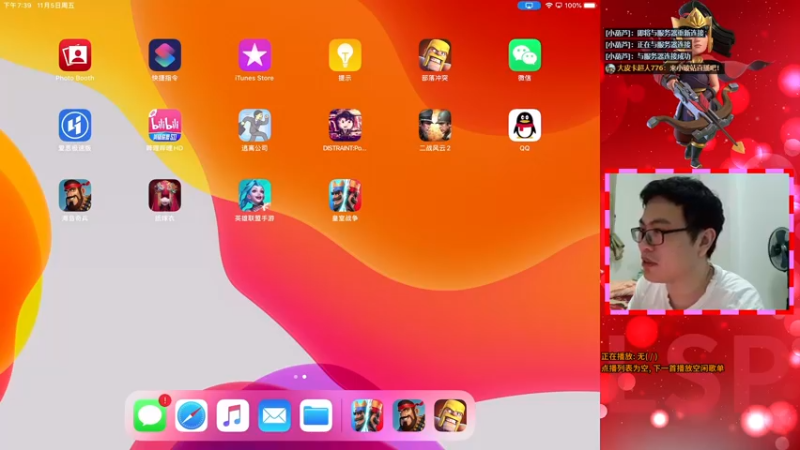Open the dark red game app beside 海岛奇兵

[165, 195]
